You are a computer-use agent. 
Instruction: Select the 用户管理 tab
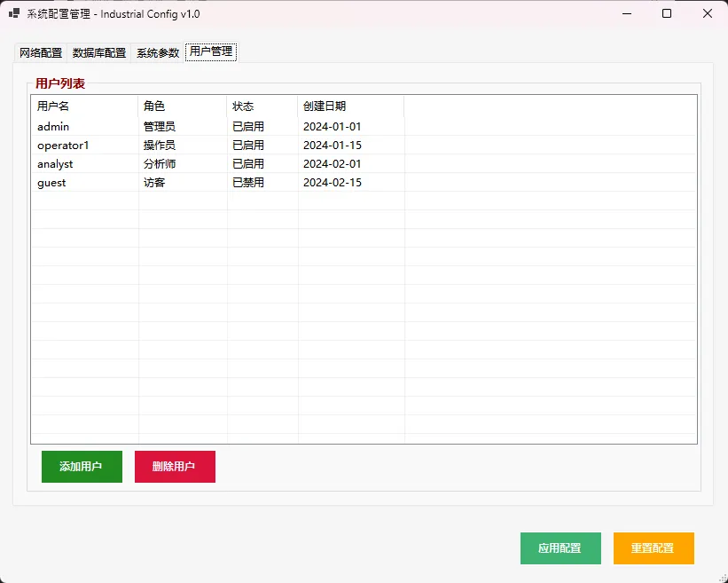pyautogui.click(x=211, y=51)
